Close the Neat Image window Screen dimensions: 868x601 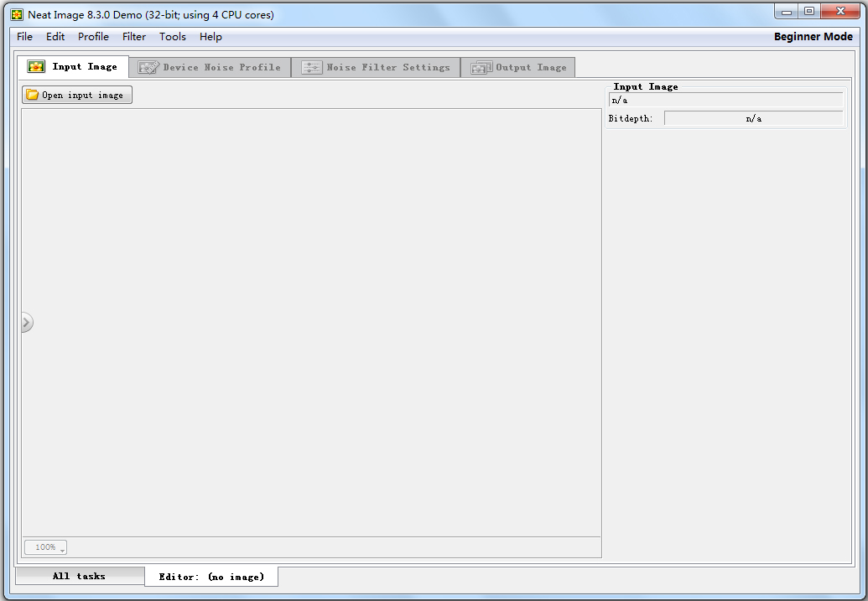point(840,11)
